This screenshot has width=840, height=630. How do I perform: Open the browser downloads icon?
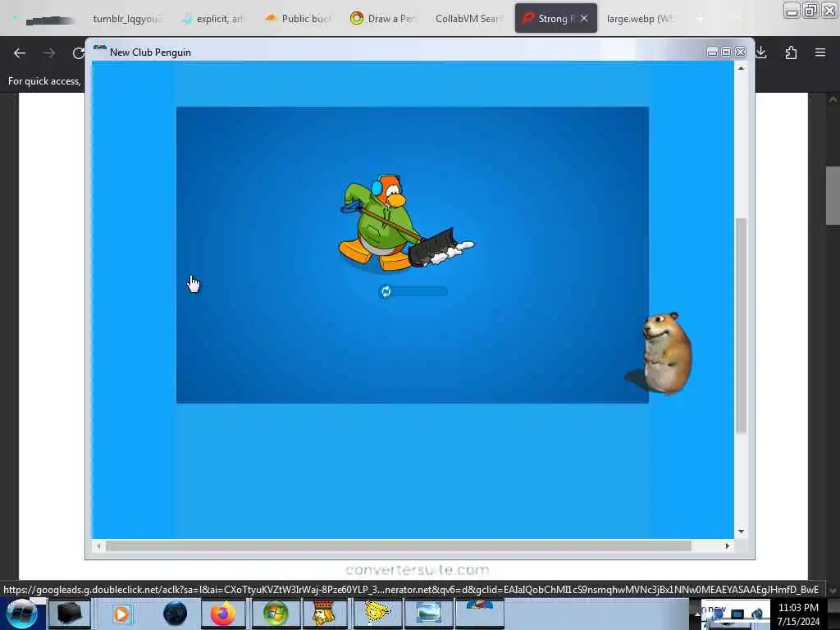(x=761, y=52)
